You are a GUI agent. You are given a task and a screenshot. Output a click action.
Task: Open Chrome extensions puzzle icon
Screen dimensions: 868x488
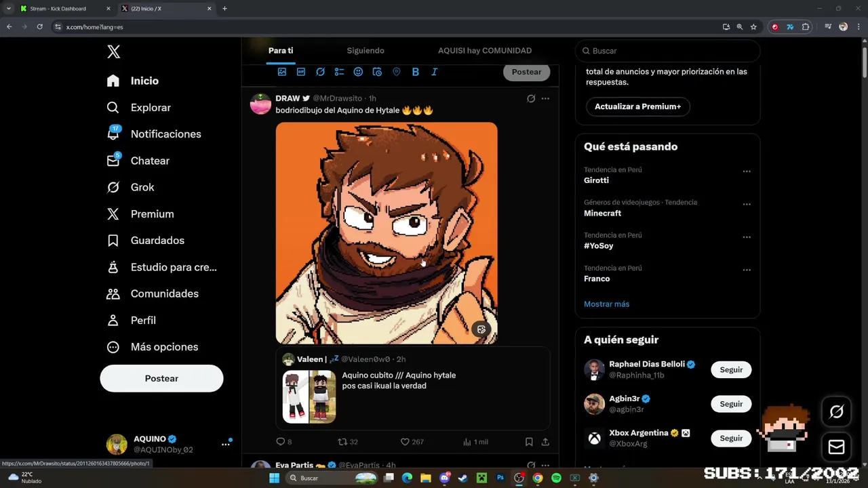click(x=806, y=27)
